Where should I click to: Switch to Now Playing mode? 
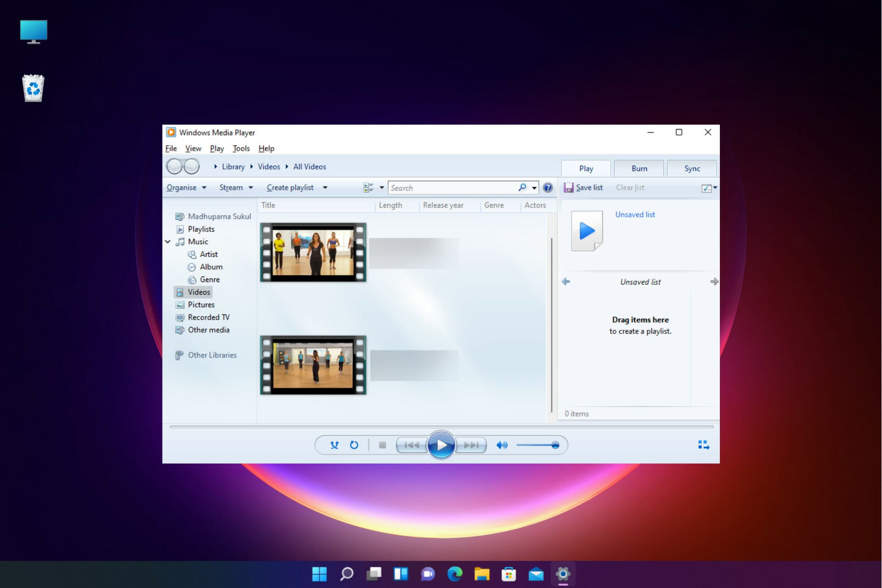pos(703,445)
